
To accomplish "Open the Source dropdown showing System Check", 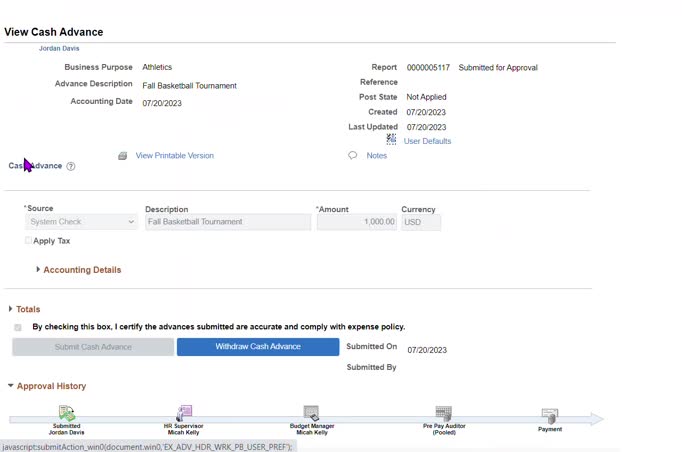I will coord(81,222).
